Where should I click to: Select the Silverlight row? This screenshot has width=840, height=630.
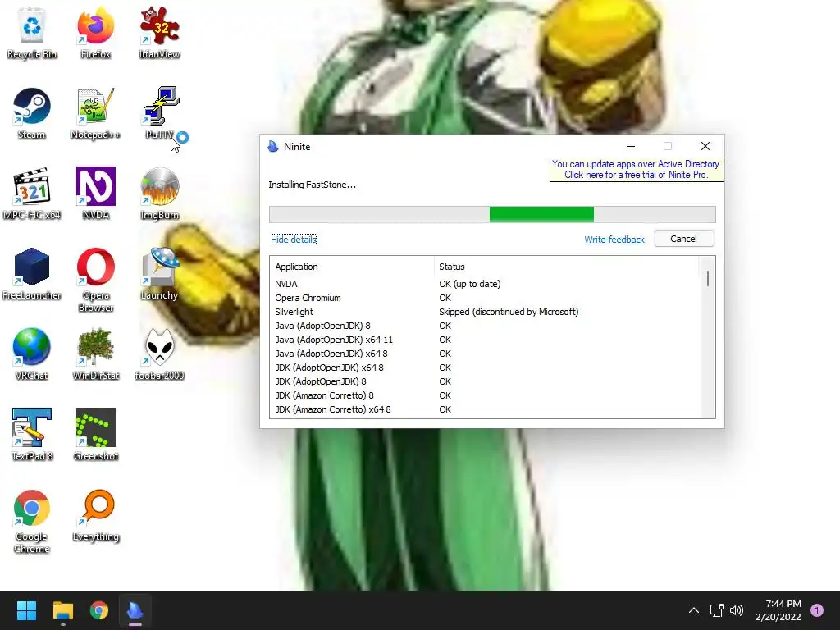(x=485, y=312)
